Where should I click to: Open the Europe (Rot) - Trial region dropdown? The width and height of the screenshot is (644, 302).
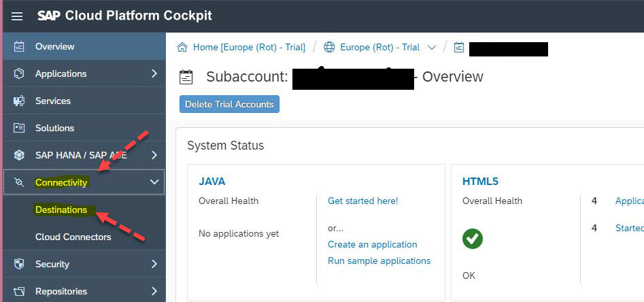pos(432,48)
